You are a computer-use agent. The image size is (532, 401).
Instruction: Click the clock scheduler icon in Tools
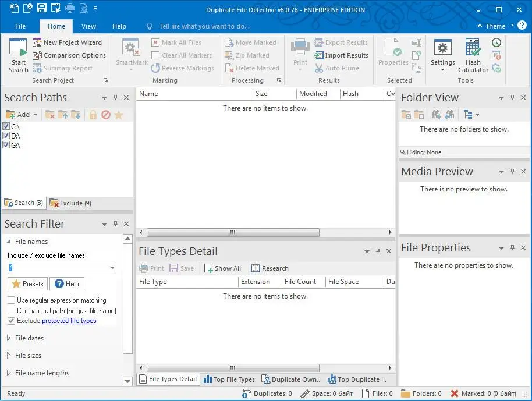pyautogui.click(x=496, y=42)
